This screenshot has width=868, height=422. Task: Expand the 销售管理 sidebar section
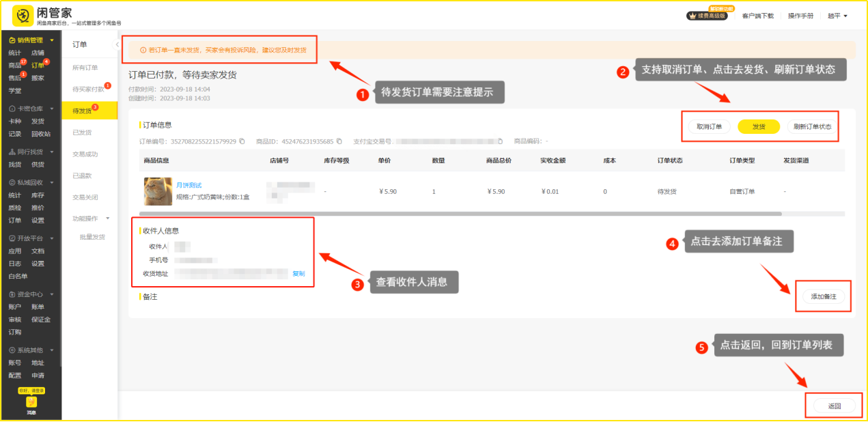pyautogui.click(x=52, y=40)
